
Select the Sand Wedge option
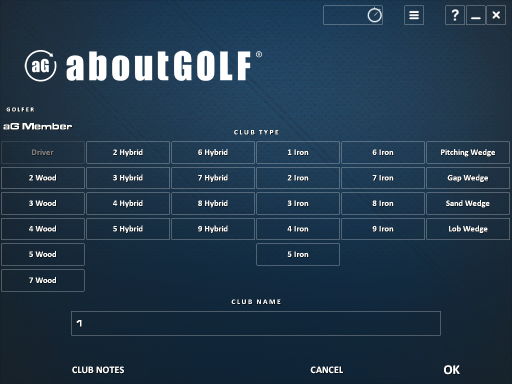pos(468,203)
